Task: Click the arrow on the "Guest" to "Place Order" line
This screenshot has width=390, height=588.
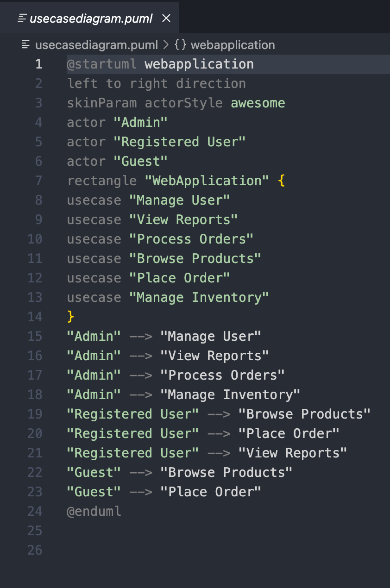Action: point(141,492)
